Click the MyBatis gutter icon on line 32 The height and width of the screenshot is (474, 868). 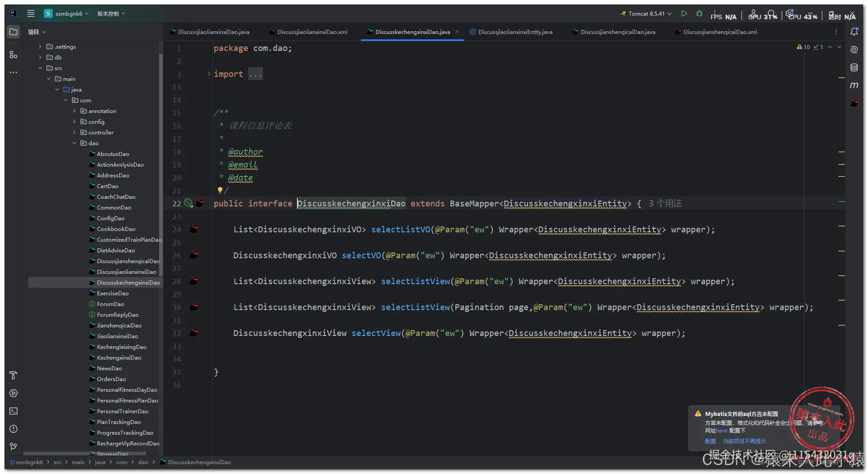(194, 333)
